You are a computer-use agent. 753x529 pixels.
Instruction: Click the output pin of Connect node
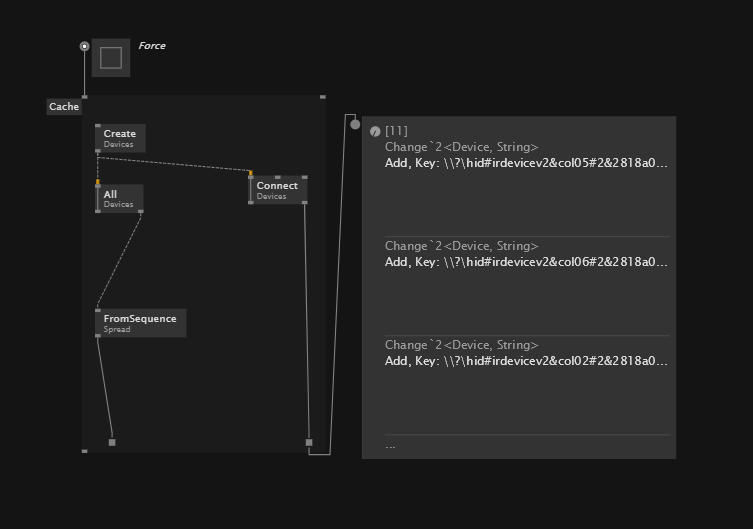[305, 203]
